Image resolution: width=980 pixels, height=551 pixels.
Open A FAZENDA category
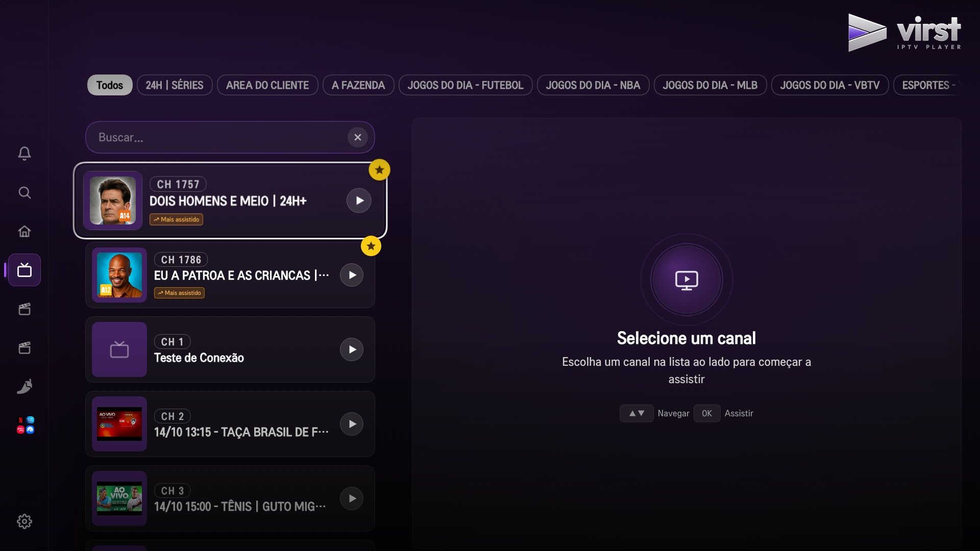(358, 85)
